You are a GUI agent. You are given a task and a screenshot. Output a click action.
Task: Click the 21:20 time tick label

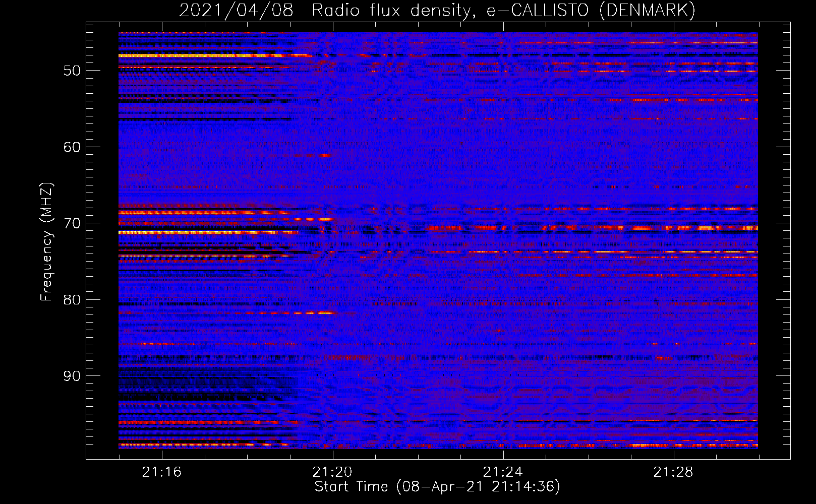pos(332,472)
